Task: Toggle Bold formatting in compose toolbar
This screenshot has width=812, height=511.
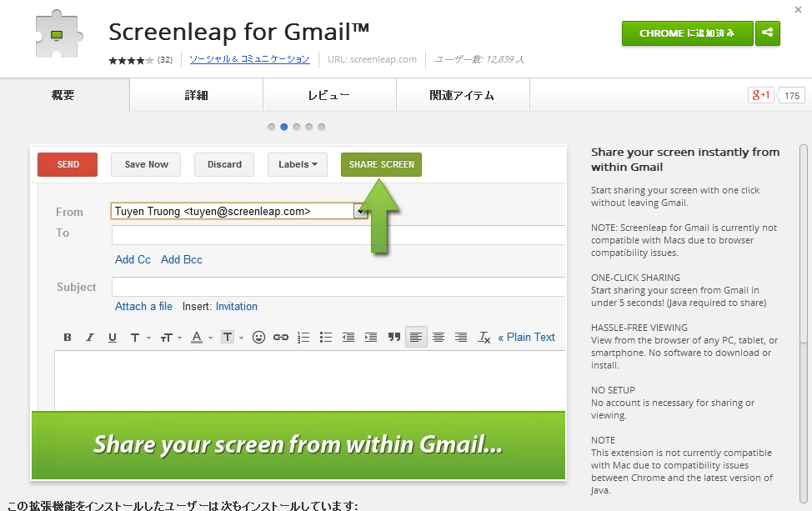Action: pos(68,338)
